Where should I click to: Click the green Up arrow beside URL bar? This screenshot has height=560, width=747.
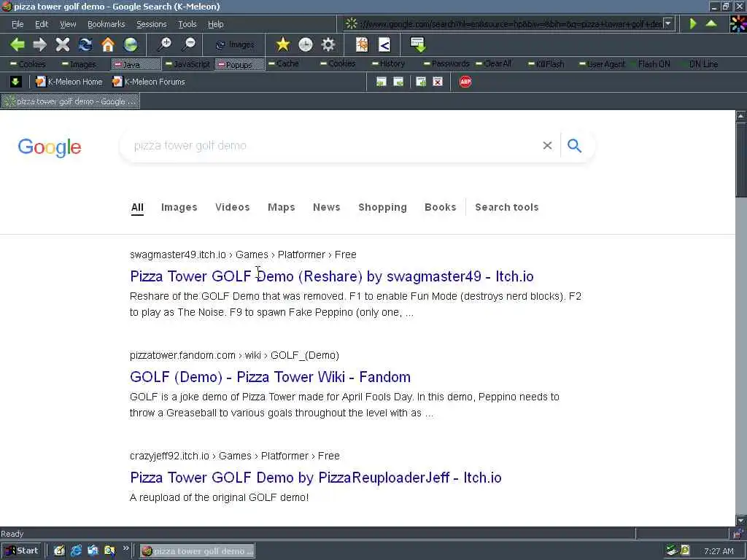(711, 23)
